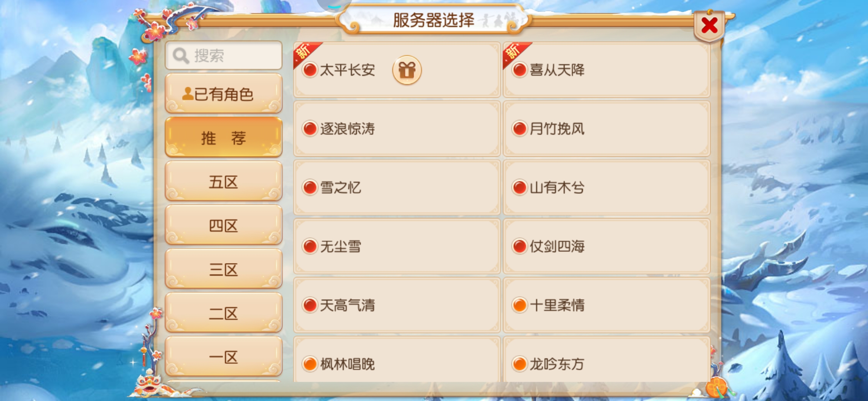Screen dimensions: 868x401
Task: Click the 新 ribbon on 喜从天降 server
Action: coord(515,53)
